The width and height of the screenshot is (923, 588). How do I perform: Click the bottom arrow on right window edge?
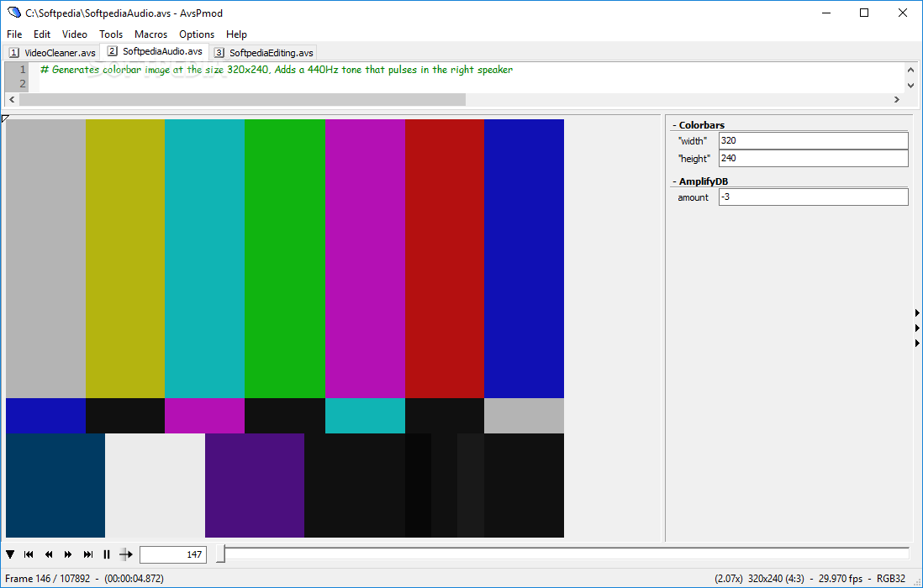917,342
